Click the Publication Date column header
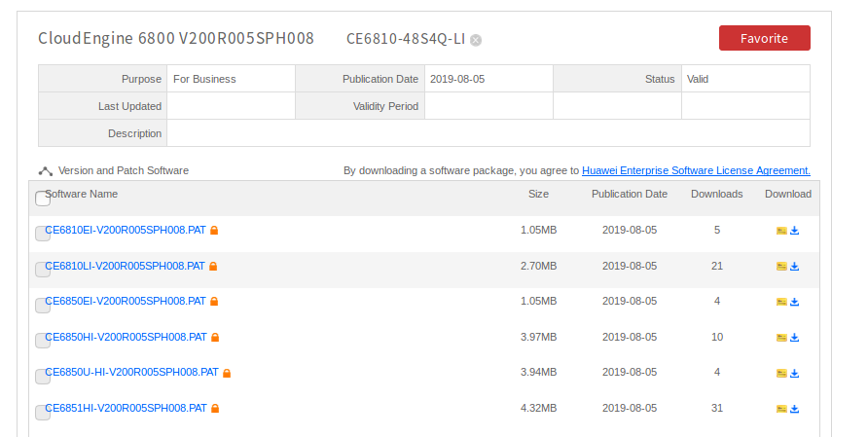 click(x=630, y=194)
